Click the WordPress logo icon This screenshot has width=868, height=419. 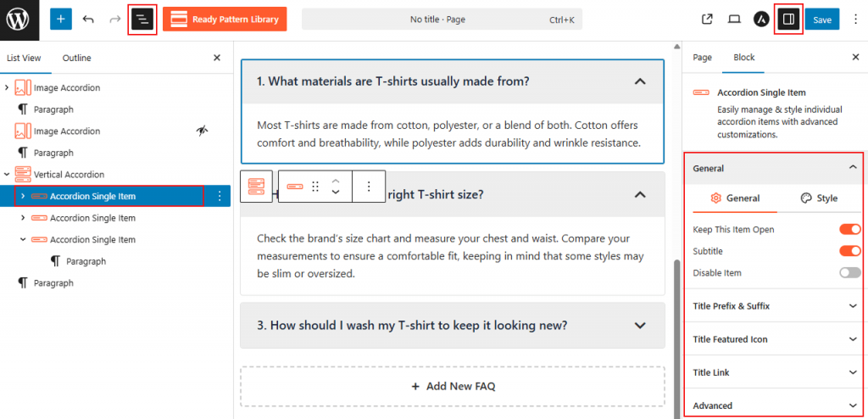coord(19,19)
